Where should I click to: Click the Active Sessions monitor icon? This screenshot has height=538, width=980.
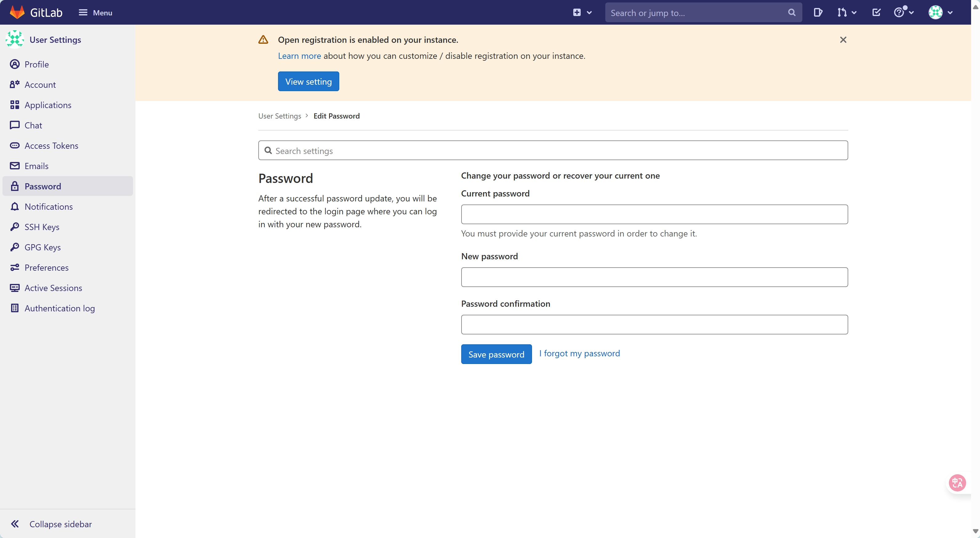[14, 288]
